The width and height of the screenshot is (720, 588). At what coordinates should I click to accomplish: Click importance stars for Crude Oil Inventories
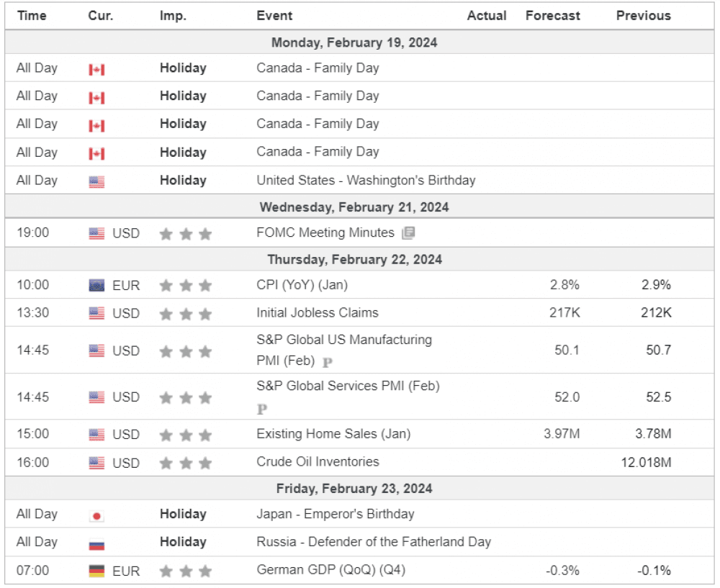click(186, 463)
